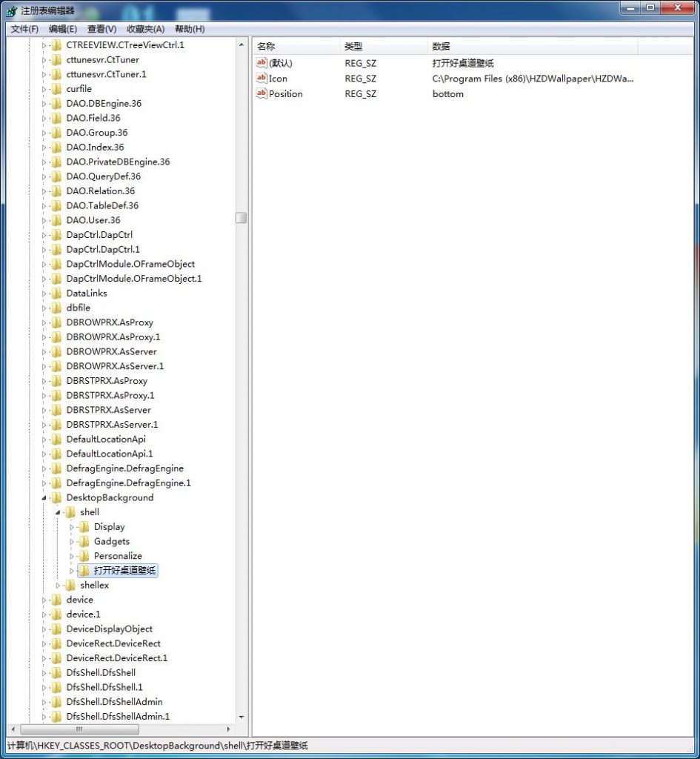Open the 帮助(H) menu
The image size is (700, 759).
pos(190,29)
